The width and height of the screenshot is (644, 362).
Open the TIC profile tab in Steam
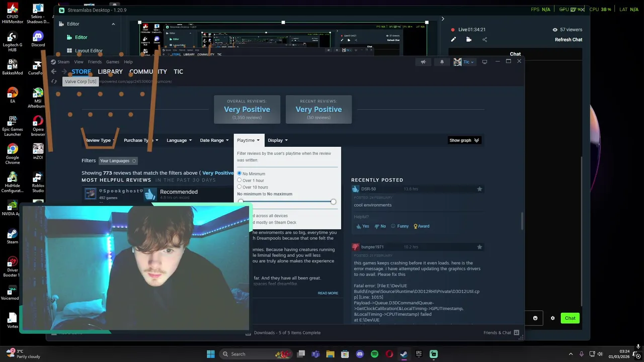(178, 71)
